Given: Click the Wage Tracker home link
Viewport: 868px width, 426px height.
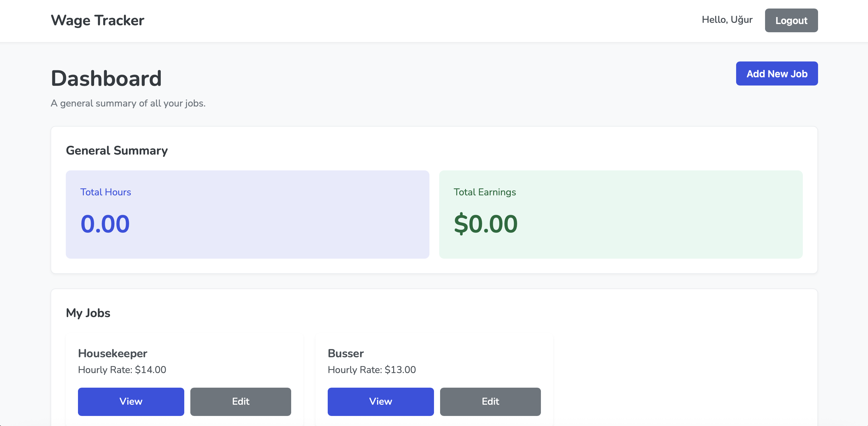Looking at the screenshot, I should 97,20.
